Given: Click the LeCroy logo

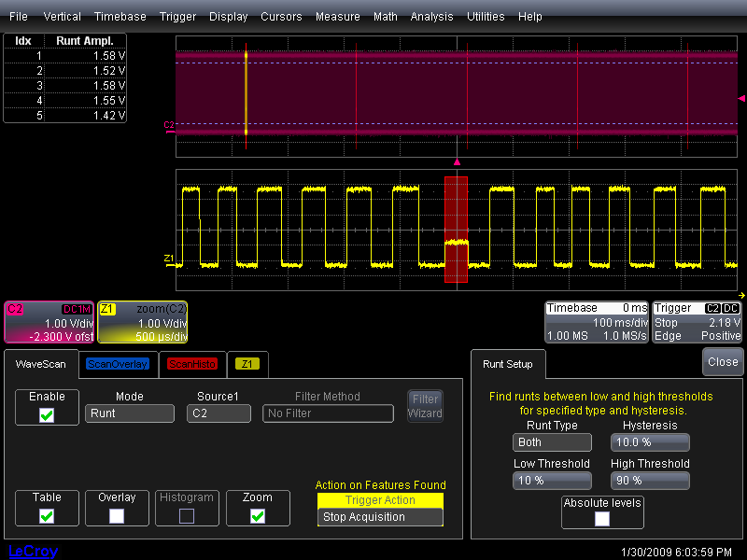Looking at the screenshot, I should 33,551.
